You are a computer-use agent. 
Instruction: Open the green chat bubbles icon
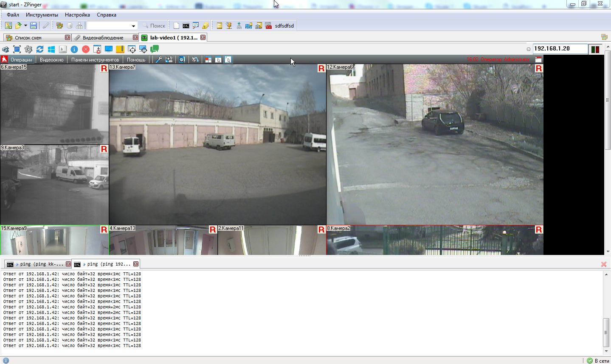(x=155, y=49)
